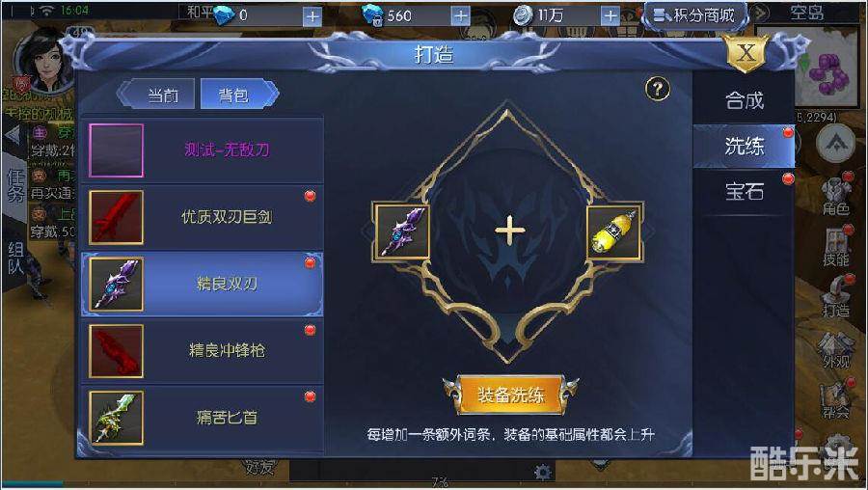Select 测试-无敌刀 list item
This screenshot has width=868, height=490.
coord(203,150)
